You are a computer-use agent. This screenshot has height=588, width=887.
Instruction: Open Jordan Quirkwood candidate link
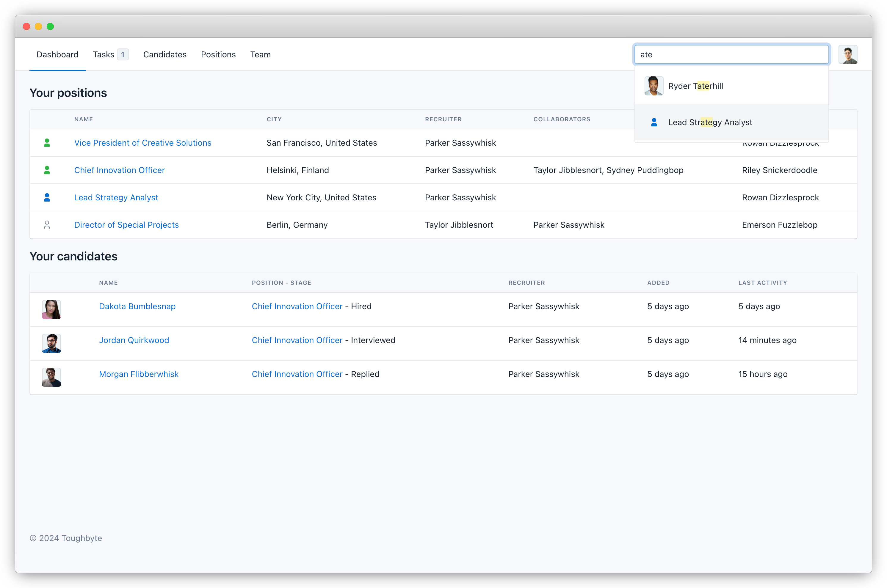134,340
